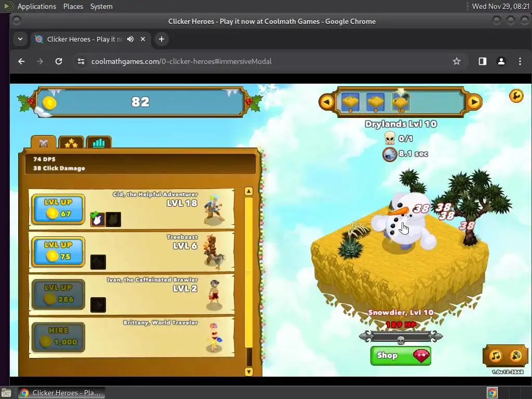532x399 pixels.
Task: Select the zone 8 thumbnail
Action: tap(350, 102)
